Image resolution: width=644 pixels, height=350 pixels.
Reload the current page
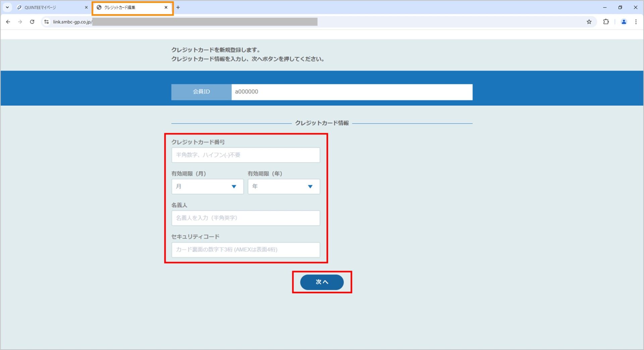(32, 22)
